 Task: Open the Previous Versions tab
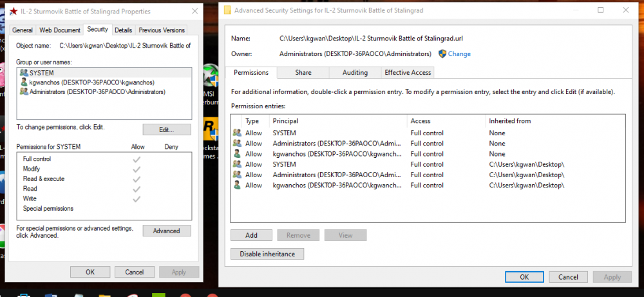[162, 30]
